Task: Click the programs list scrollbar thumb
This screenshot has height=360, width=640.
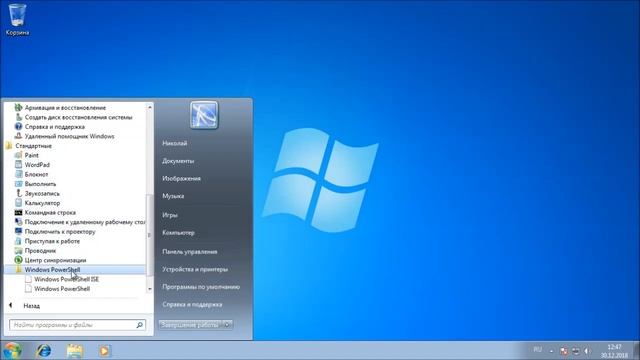Action: pos(149,235)
